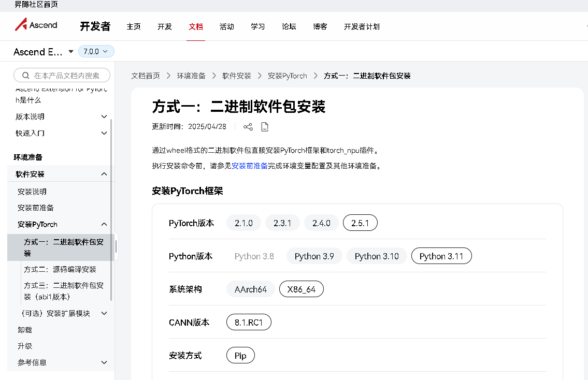This screenshot has height=380, width=588.
Task: Collapse 安装PyTorch subsection
Action: tap(104, 224)
